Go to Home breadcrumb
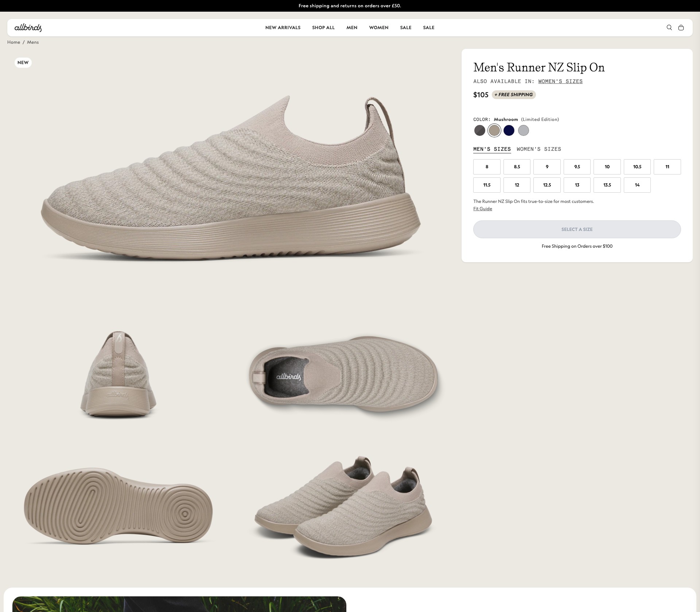 [14, 42]
